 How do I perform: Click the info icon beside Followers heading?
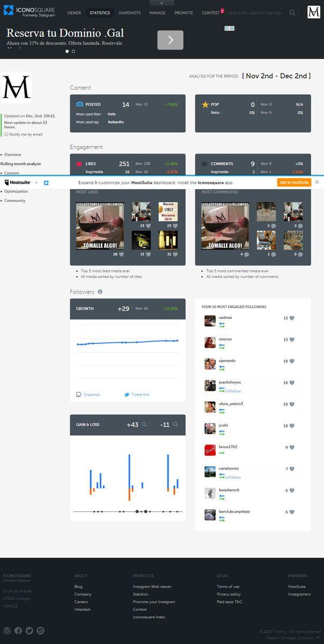100,292
